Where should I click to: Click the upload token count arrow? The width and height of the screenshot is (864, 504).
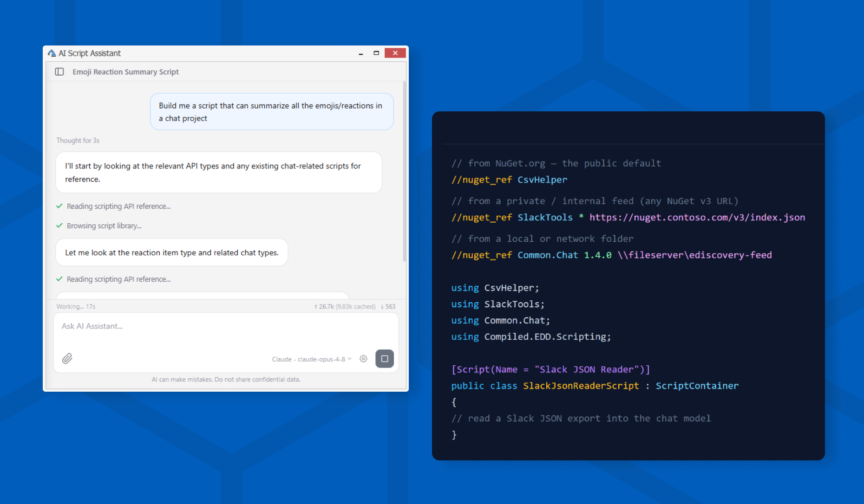pos(316,307)
